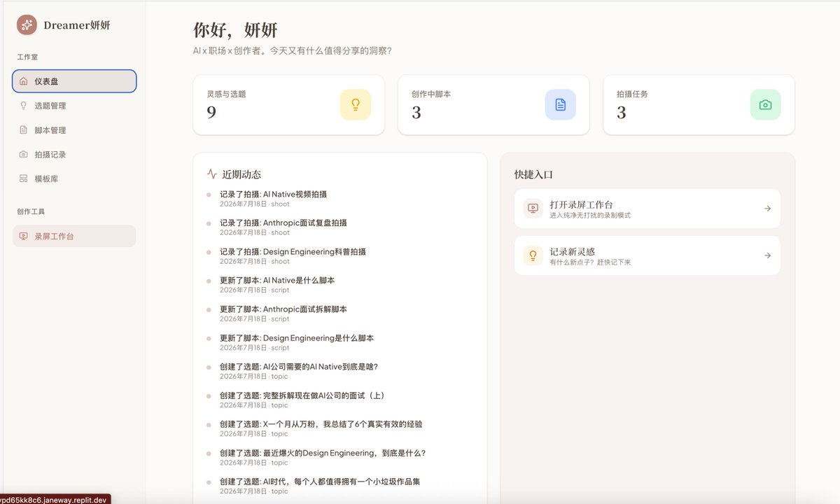Go to 脚本管理 page
Image resolution: width=840 pixels, height=504 pixels.
click(x=74, y=130)
